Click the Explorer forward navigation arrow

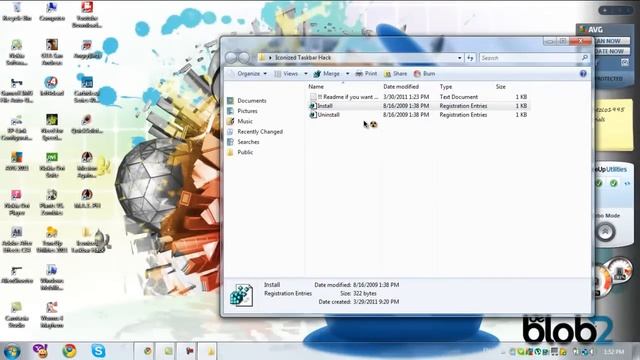244,58
